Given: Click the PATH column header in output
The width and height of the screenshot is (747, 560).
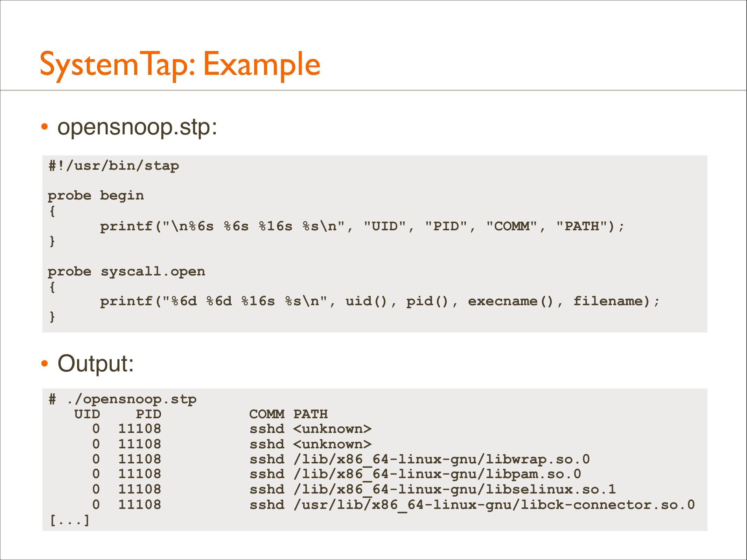Looking at the screenshot, I should (x=310, y=414).
